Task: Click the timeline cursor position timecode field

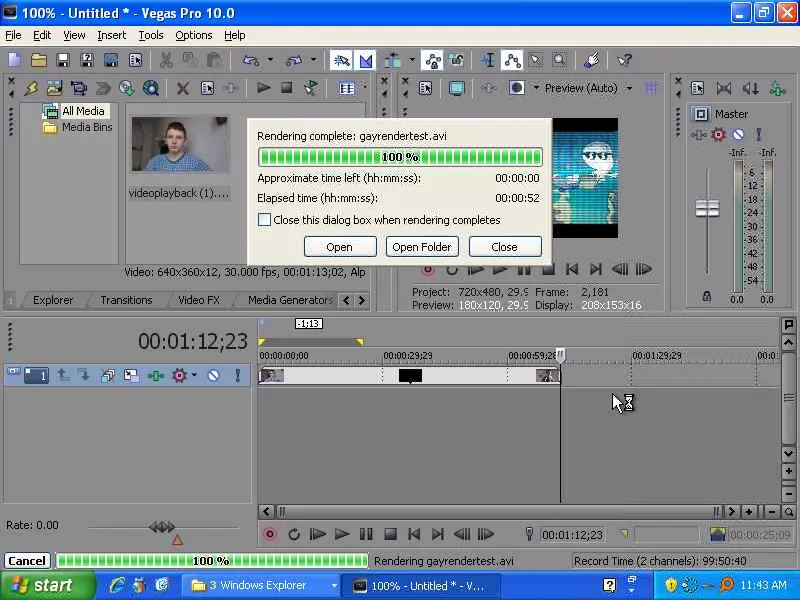Action: [572, 535]
